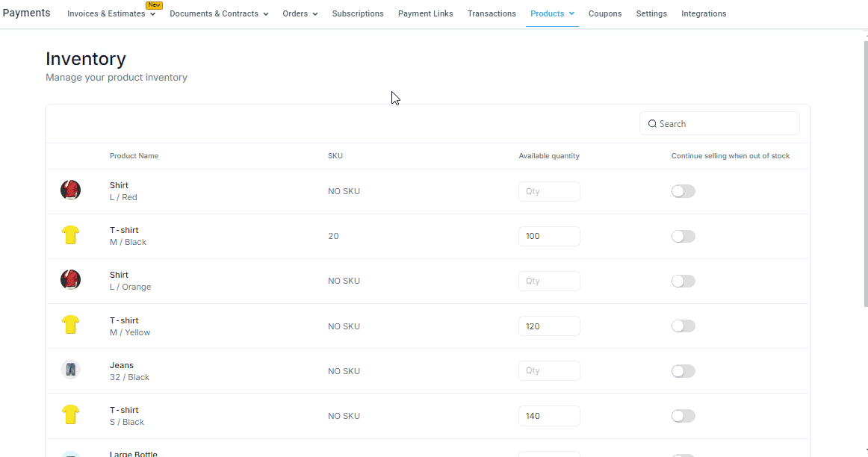
Task: Click the Shirt L / Orange product thumbnail
Action: pyautogui.click(x=70, y=280)
